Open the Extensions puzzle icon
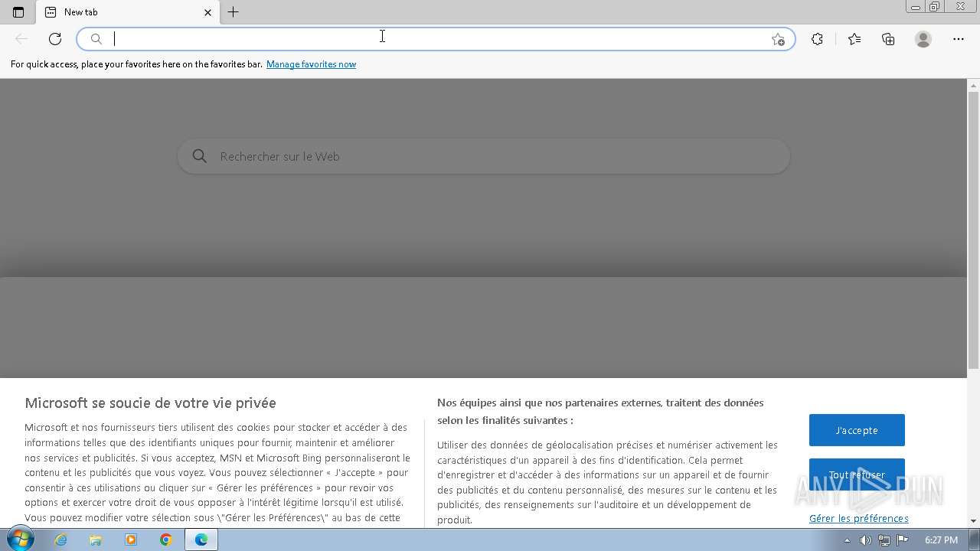 817,39
